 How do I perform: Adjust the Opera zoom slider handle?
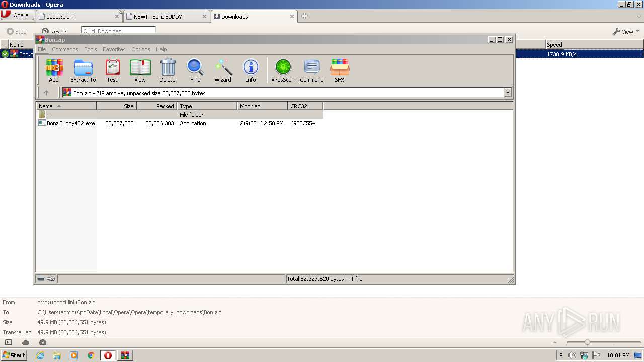[587, 342]
